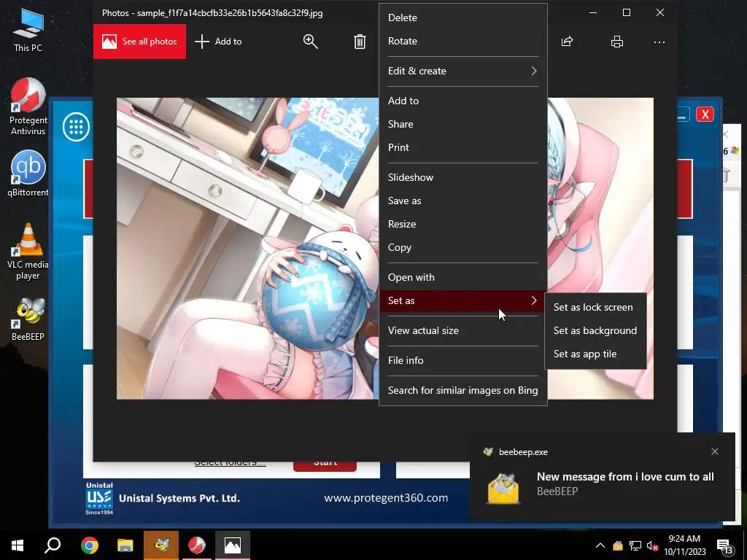The image size is (747, 560).
Task: Click the qBittorrent desktop icon
Action: [28, 174]
